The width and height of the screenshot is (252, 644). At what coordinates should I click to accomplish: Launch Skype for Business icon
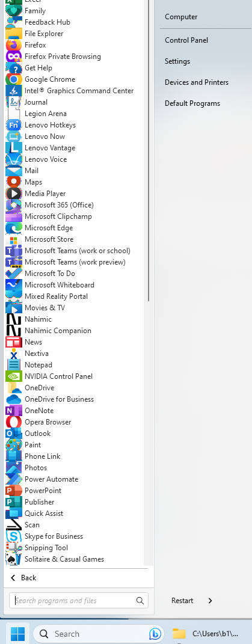coord(14,536)
